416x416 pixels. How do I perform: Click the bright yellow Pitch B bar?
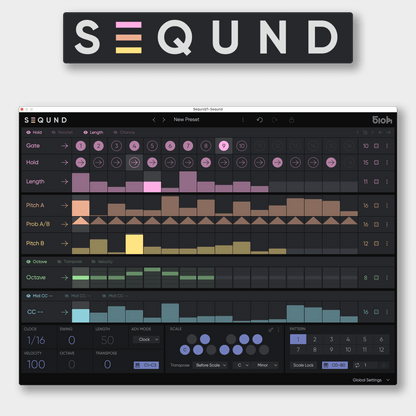coord(134,244)
